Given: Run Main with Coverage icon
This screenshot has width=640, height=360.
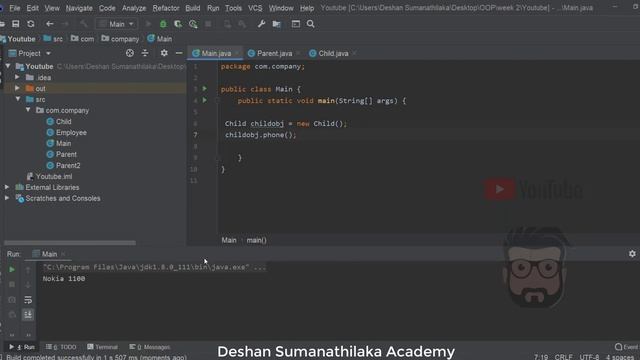Looking at the screenshot, I should click(x=178, y=24).
